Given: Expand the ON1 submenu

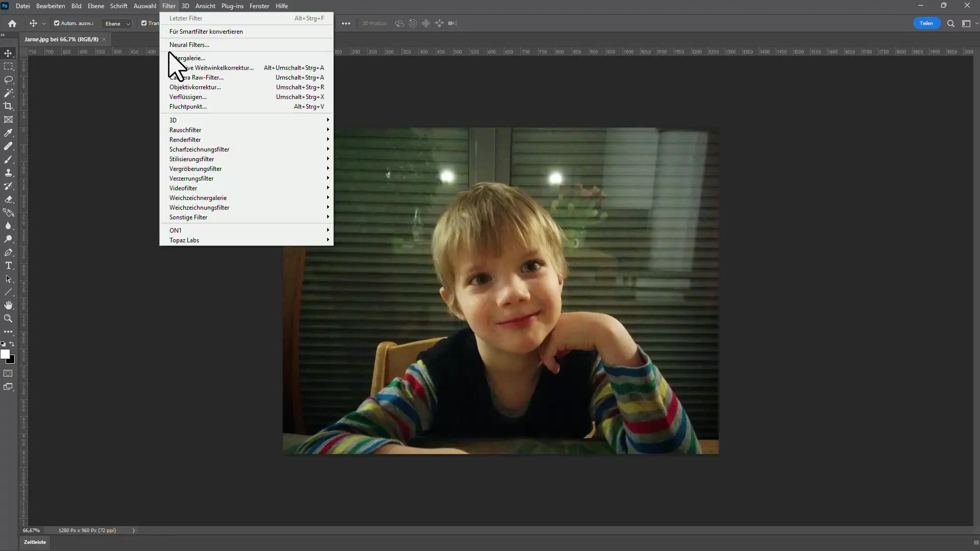Looking at the screenshot, I should tap(247, 230).
